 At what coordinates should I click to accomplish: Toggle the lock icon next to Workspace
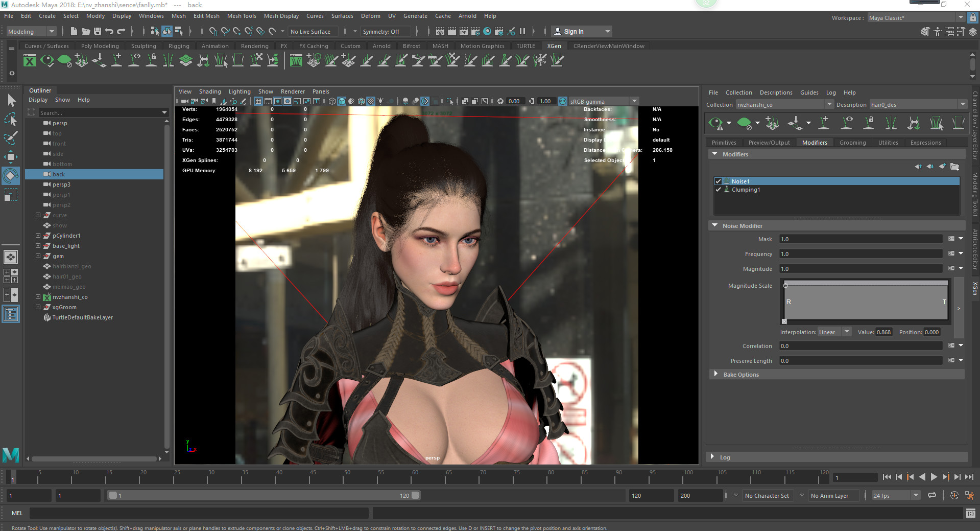[x=973, y=17]
